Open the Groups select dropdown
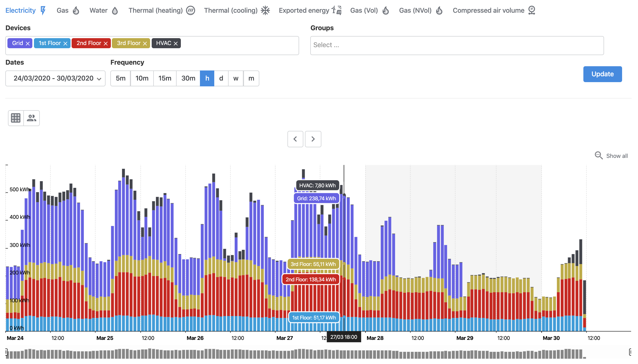The height and width of the screenshot is (364, 638). [457, 45]
